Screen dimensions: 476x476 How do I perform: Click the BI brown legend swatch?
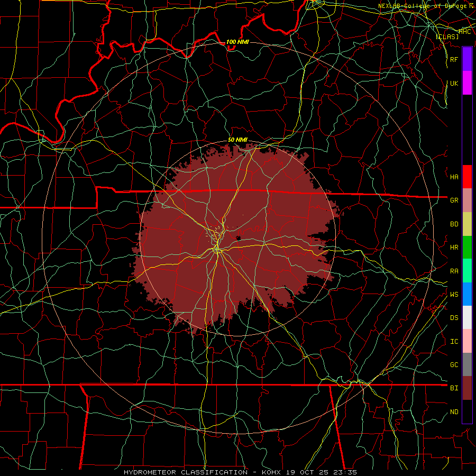coord(467,388)
